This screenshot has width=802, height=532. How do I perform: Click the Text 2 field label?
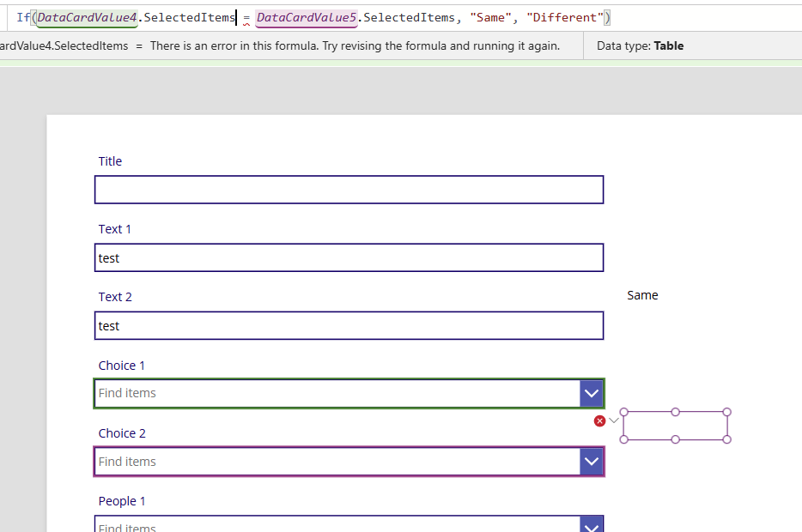coord(115,297)
